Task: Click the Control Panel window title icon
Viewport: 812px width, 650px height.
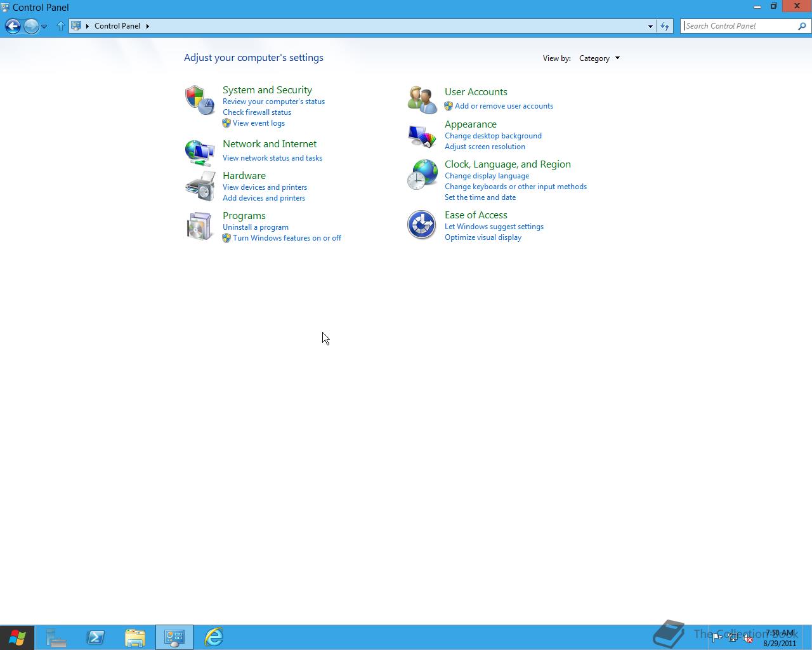Action: point(5,7)
